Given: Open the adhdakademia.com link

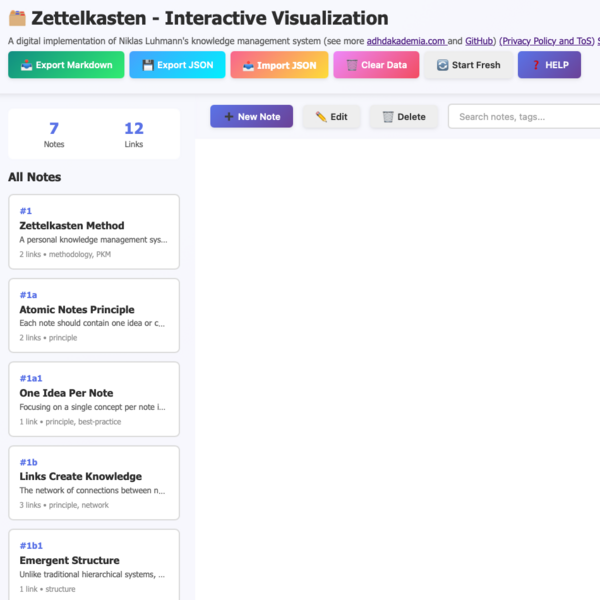Looking at the screenshot, I should (406, 41).
